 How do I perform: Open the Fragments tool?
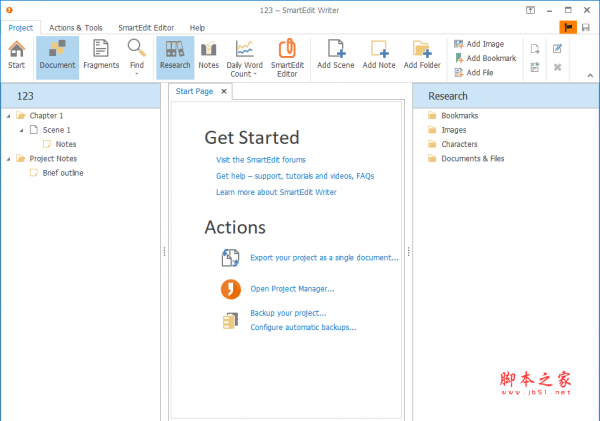tap(101, 56)
